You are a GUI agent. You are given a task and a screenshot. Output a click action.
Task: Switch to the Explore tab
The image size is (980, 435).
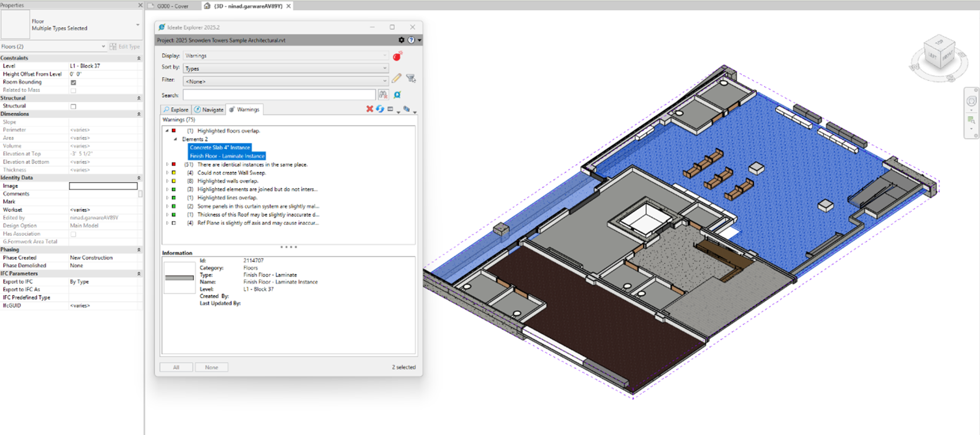pyautogui.click(x=176, y=110)
